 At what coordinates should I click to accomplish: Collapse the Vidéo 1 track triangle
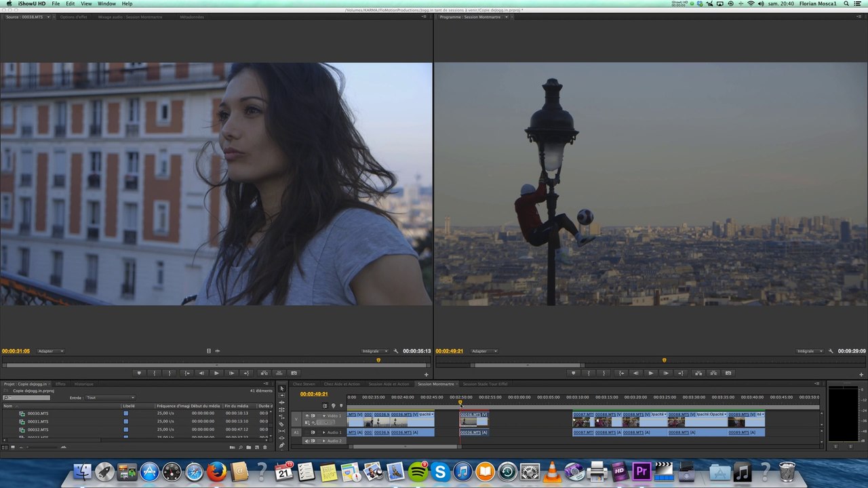point(324,415)
